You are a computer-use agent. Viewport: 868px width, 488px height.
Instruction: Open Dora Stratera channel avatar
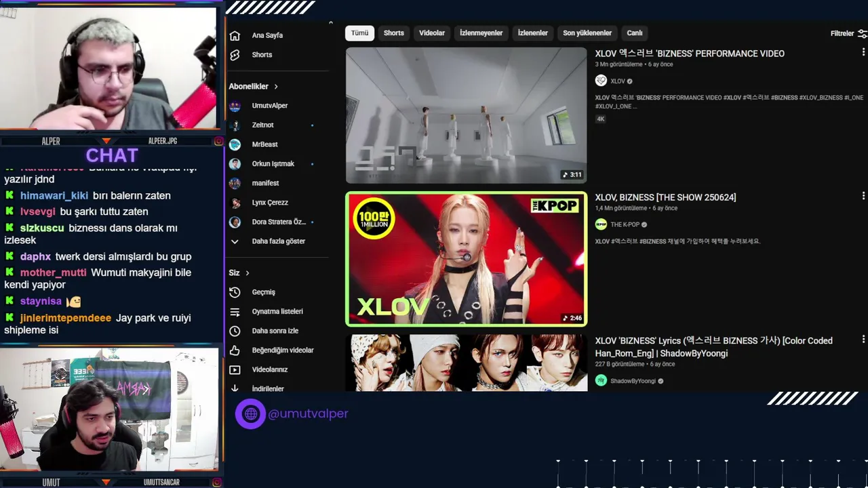[235, 222]
